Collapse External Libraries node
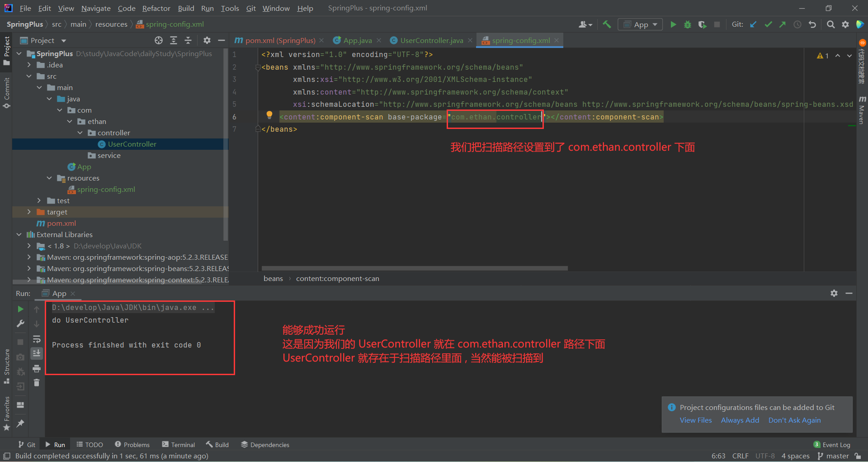 pyautogui.click(x=19, y=234)
